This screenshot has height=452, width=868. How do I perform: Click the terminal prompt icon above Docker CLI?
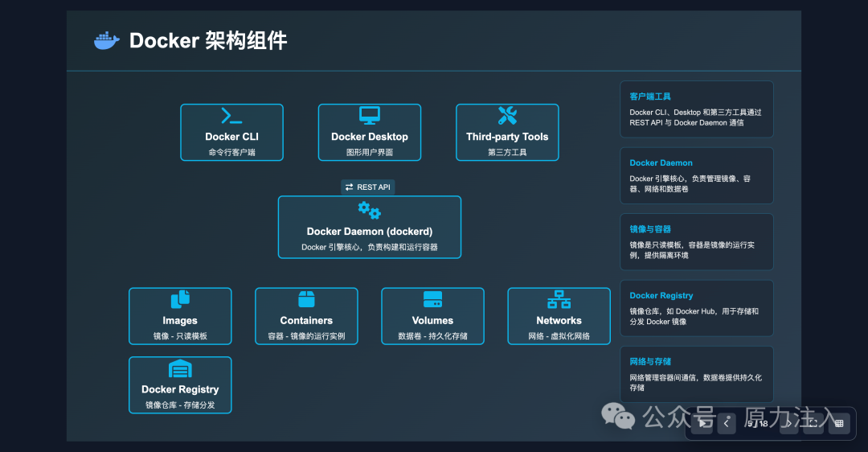231,116
